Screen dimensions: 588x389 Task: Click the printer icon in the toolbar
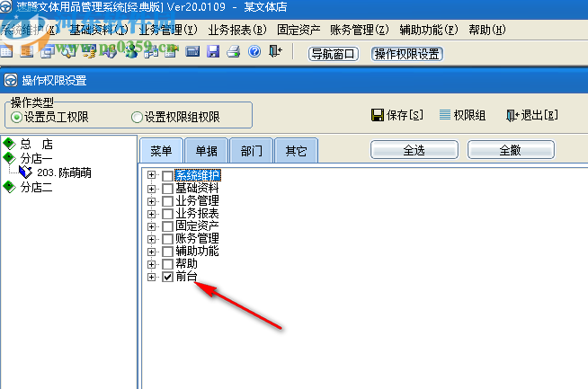(233, 51)
